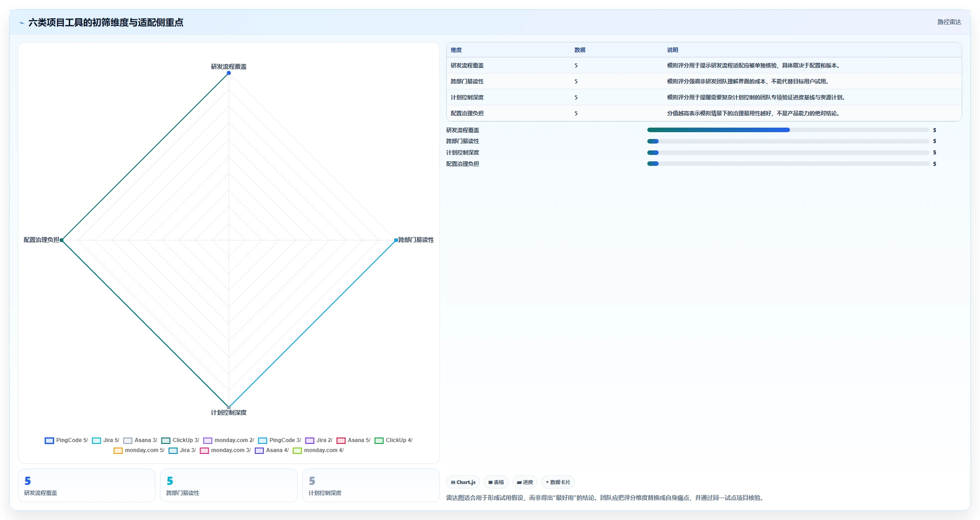Screen dimensions: 980x520
Task: Click the 维度 table column header
Action: click(x=456, y=50)
